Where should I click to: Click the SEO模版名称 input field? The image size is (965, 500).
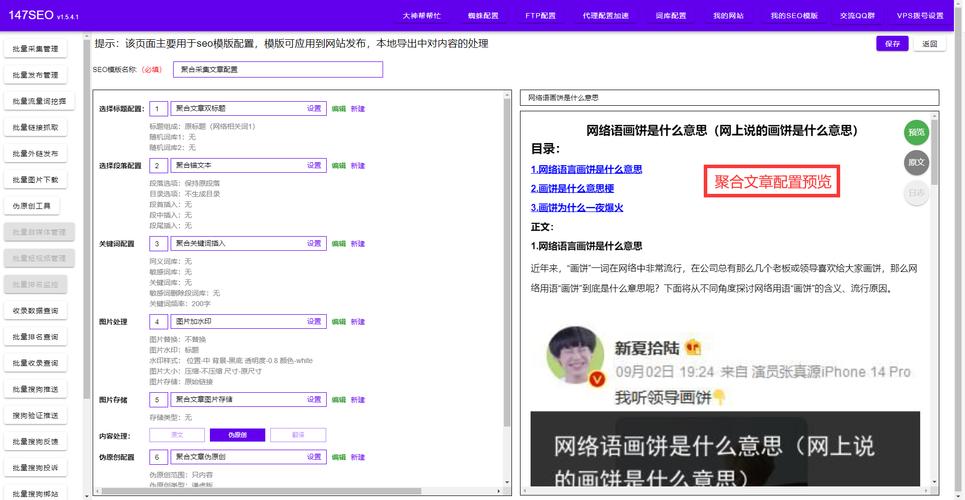point(278,70)
